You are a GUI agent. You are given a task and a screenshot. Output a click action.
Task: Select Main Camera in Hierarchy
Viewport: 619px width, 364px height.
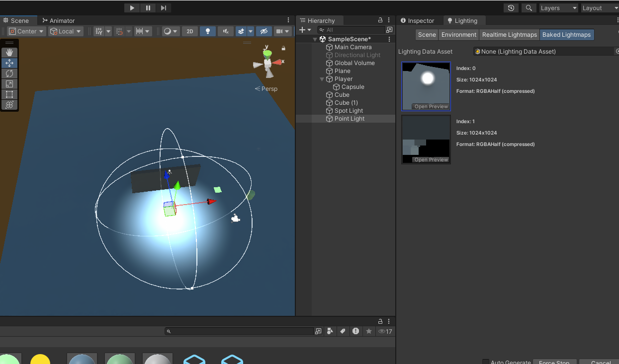point(353,47)
